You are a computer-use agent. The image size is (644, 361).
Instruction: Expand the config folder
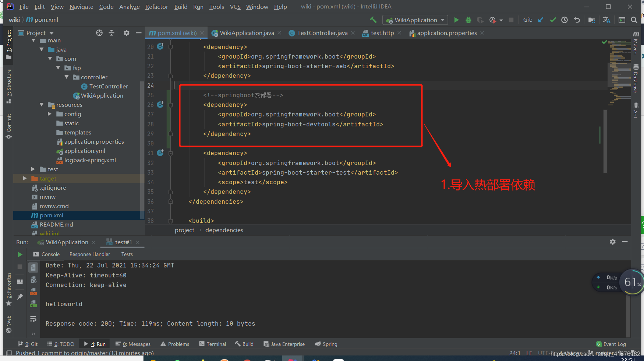(50, 114)
